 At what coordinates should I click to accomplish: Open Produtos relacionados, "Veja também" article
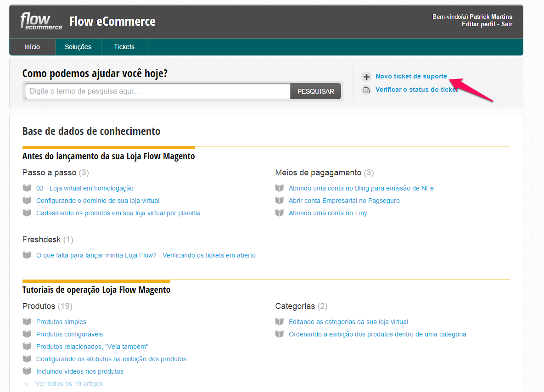92,347
